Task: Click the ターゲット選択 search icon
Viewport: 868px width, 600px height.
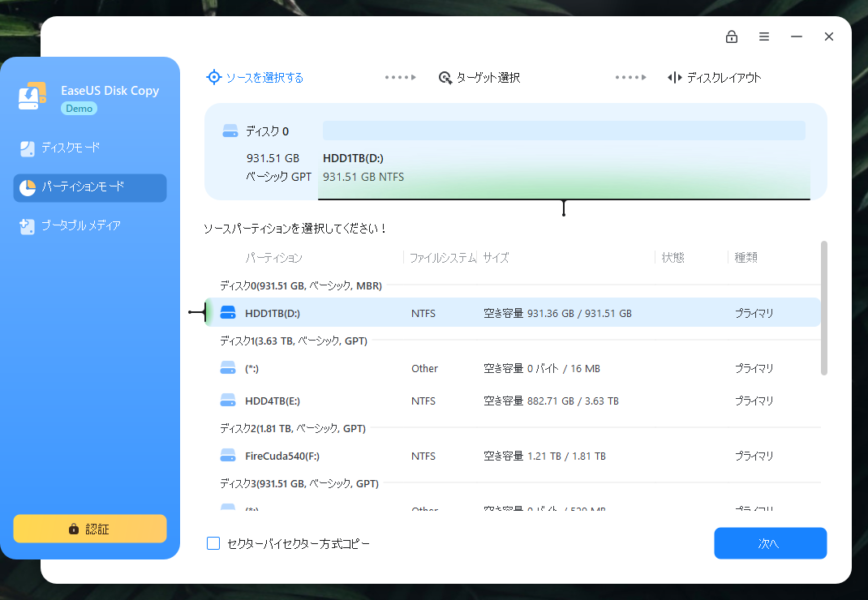Action: tap(445, 77)
